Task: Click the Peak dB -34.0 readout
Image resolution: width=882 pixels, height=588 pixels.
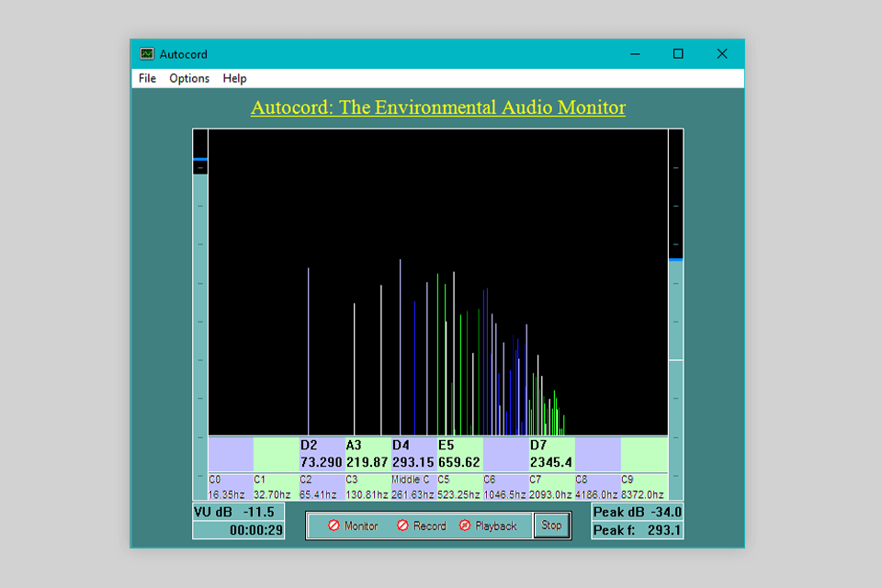Action: 638,512
